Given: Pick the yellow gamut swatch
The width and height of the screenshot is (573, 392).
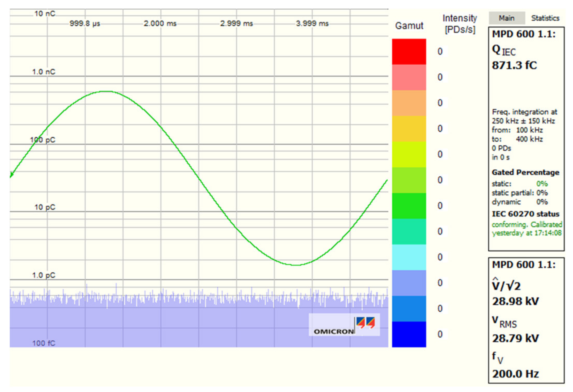Looking at the screenshot, I should 409,129.
